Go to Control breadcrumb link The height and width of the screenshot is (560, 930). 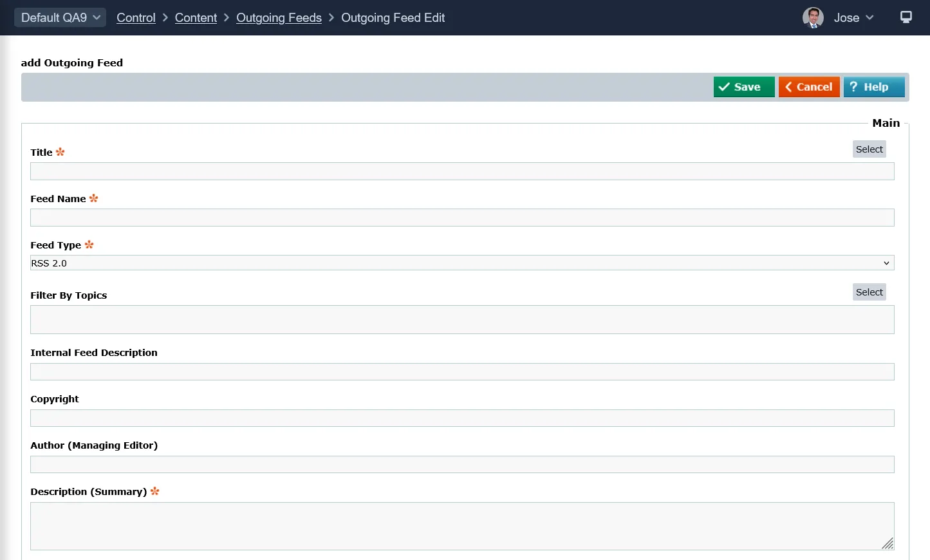(x=136, y=18)
